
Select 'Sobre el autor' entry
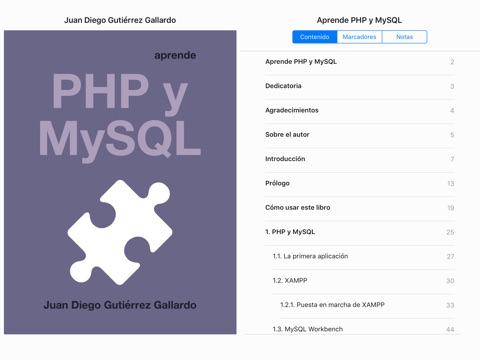pos(360,135)
